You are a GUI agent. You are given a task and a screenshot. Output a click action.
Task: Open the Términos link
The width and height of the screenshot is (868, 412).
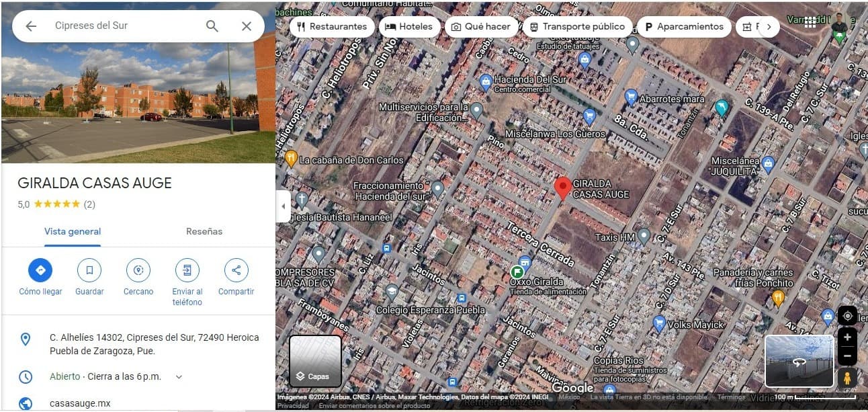point(731,397)
